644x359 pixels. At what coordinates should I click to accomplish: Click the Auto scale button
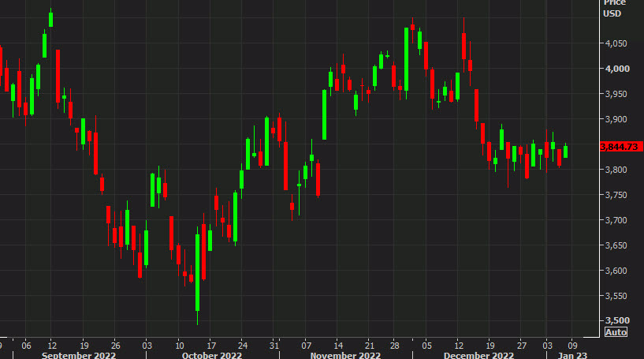click(613, 332)
